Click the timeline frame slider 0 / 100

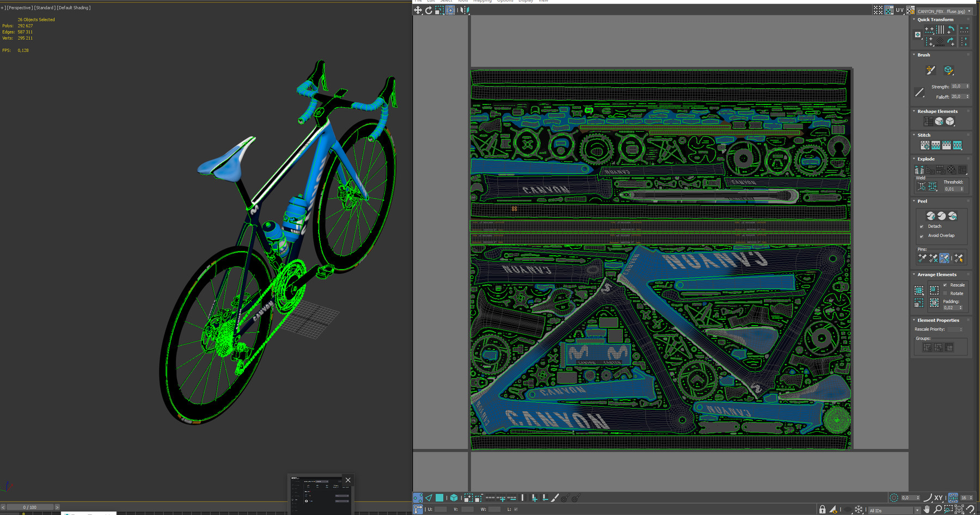[x=29, y=507]
